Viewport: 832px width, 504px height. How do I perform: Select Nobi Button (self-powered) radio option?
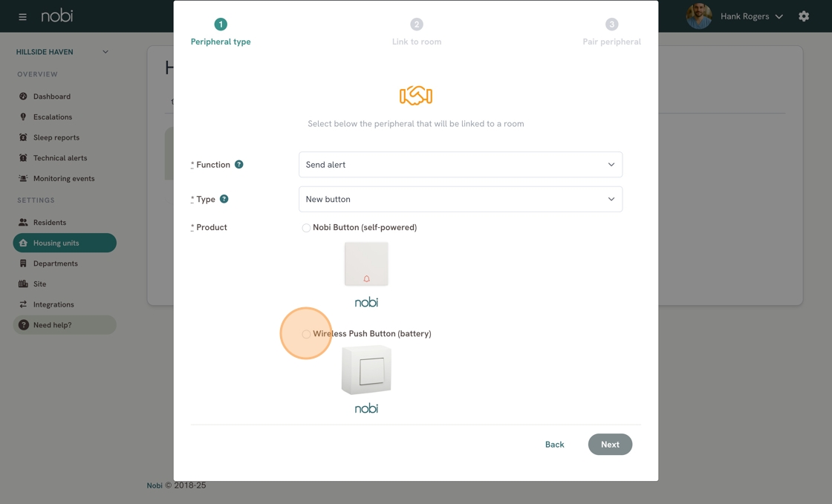(306, 228)
